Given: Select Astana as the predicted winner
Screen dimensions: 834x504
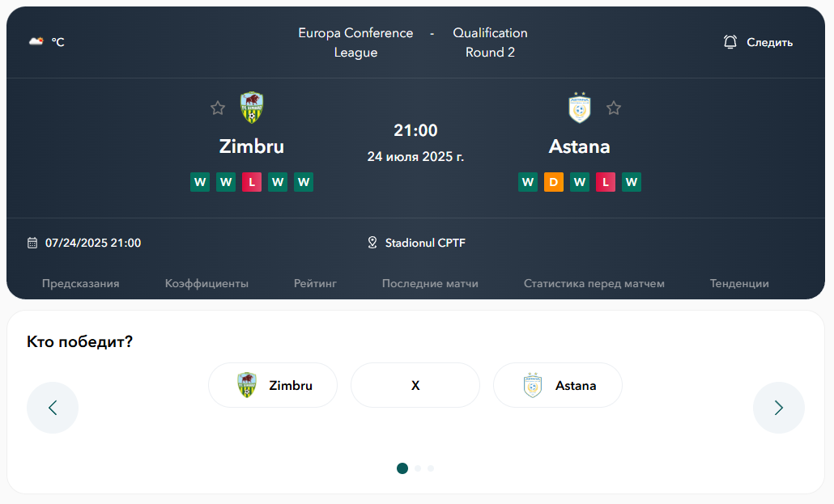Looking at the screenshot, I should coord(557,385).
